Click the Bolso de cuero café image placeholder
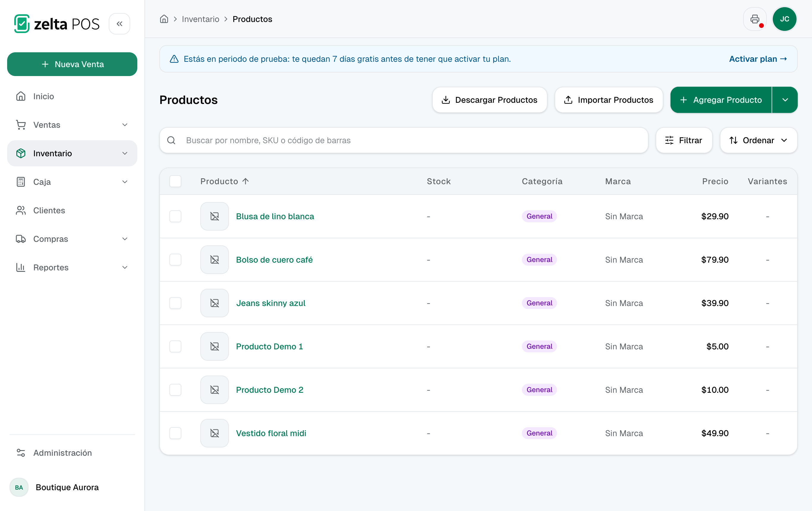 [215, 260]
